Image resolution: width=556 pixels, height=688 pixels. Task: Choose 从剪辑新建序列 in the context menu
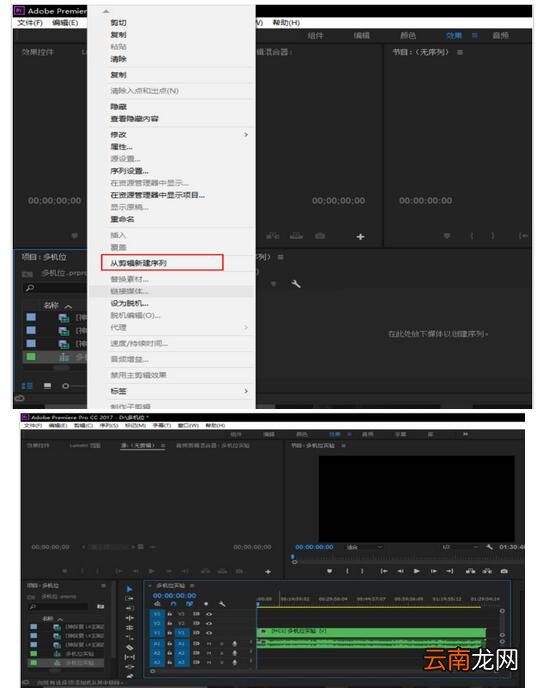click(x=138, y=263)
